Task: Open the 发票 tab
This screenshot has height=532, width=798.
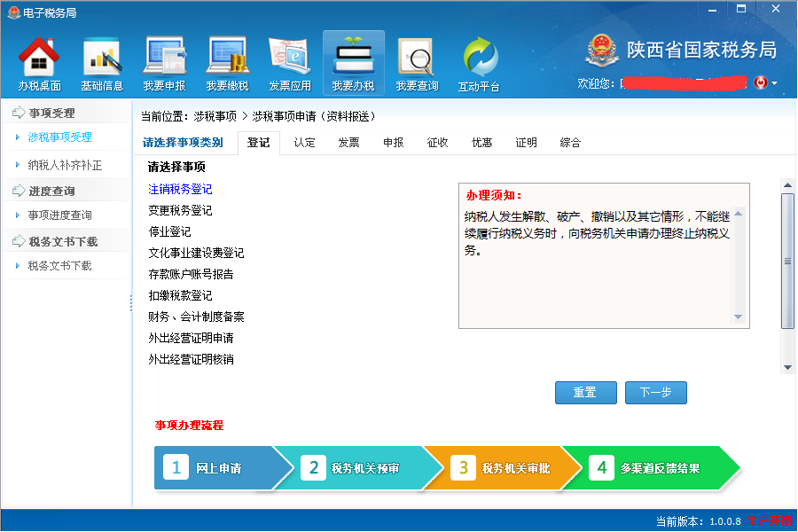Action: [x=348, y=142]
